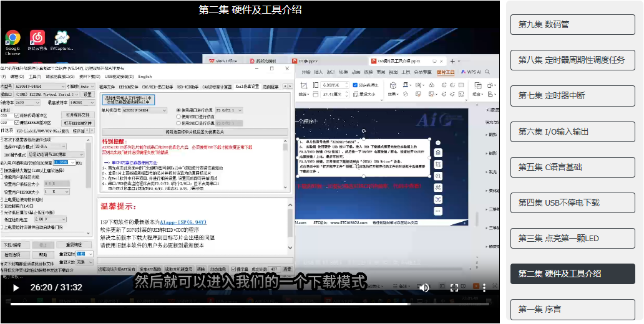
Task: Open episode 第四集 USB不停电下载
Action: click(572, 202)
